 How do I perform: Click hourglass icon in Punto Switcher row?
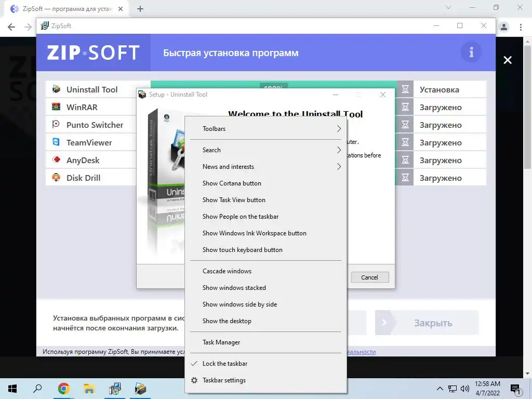click(x=405, y=125)
